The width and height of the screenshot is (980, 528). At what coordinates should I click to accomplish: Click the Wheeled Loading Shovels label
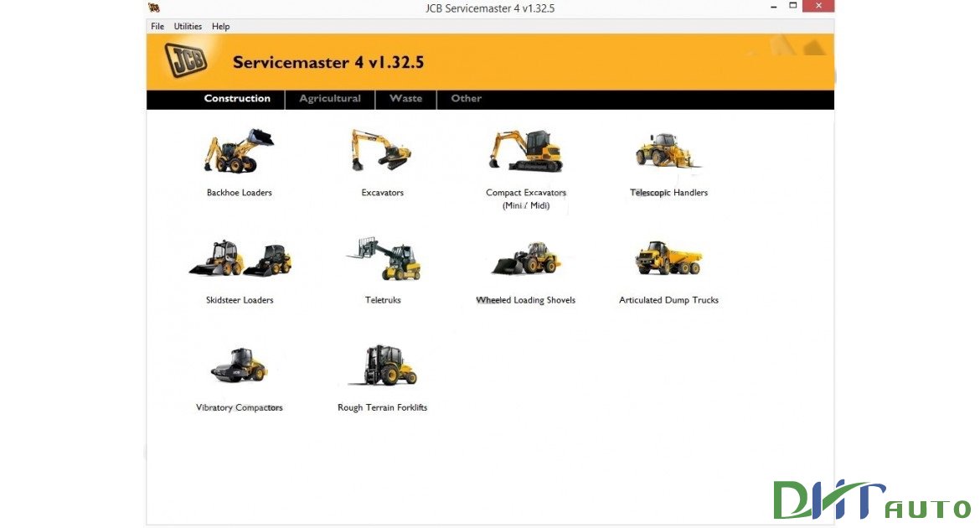click(526, 300)
